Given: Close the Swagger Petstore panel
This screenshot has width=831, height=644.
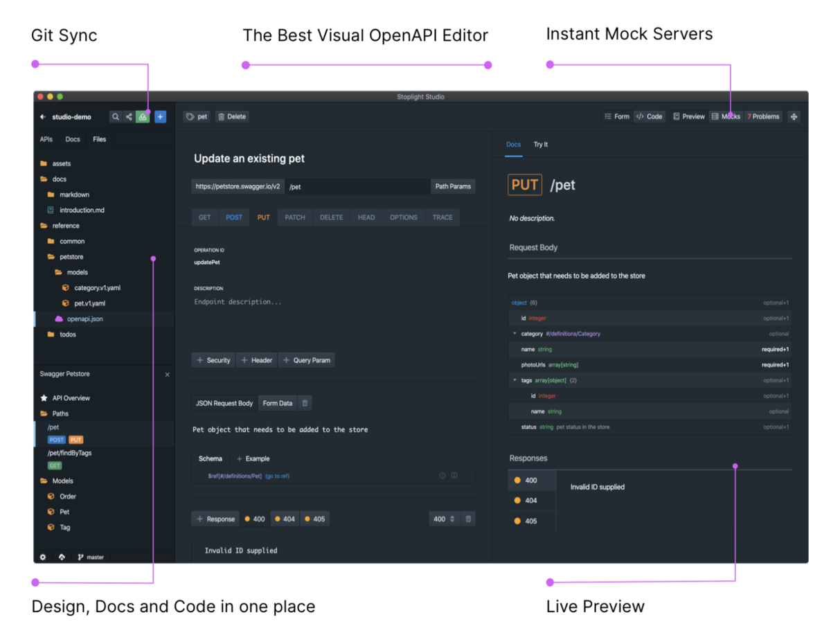Looking at the screenshot, I should pyautogui.click(x=167, y=375).
